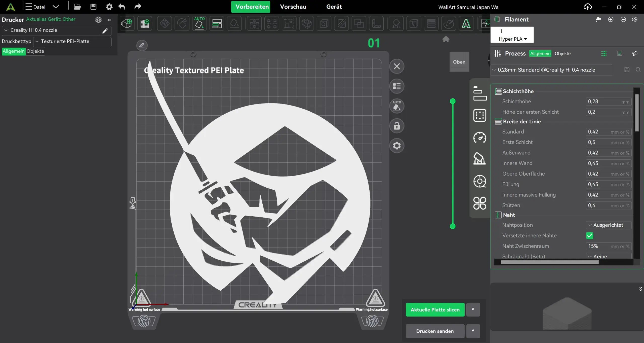Image resolution: width=644 pixels, height=343 pixels.
Task: Click the Drucken senden button
Action: tap(435, 331)
